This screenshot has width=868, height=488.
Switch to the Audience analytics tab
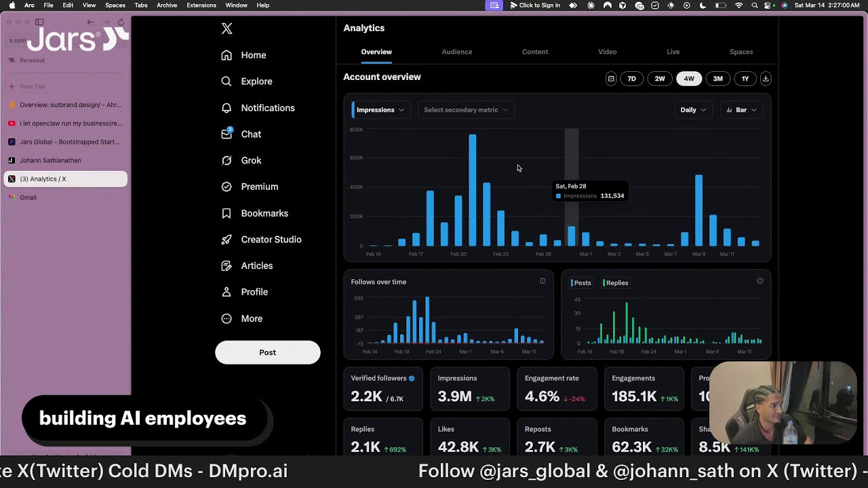457,52
